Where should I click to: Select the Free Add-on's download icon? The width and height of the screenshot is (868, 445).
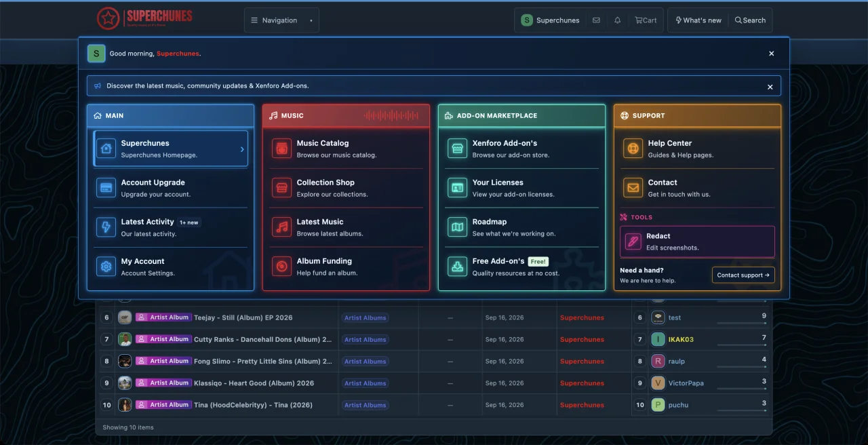click(x=457, y=267)
